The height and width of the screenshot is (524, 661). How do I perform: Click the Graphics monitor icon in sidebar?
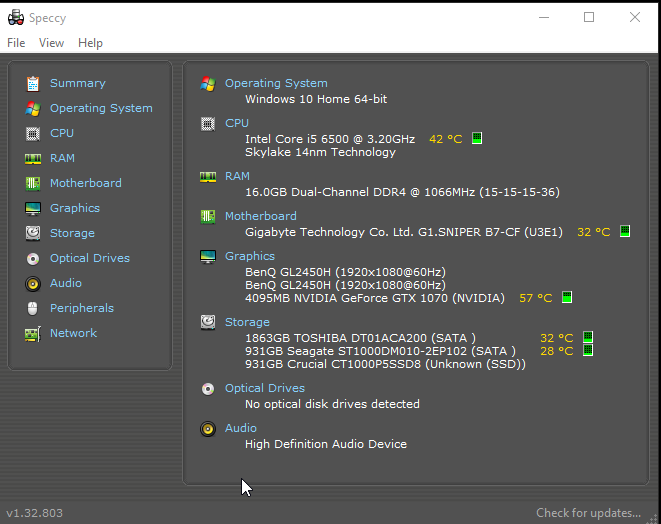pyautogui.click(x=33, y=208)
